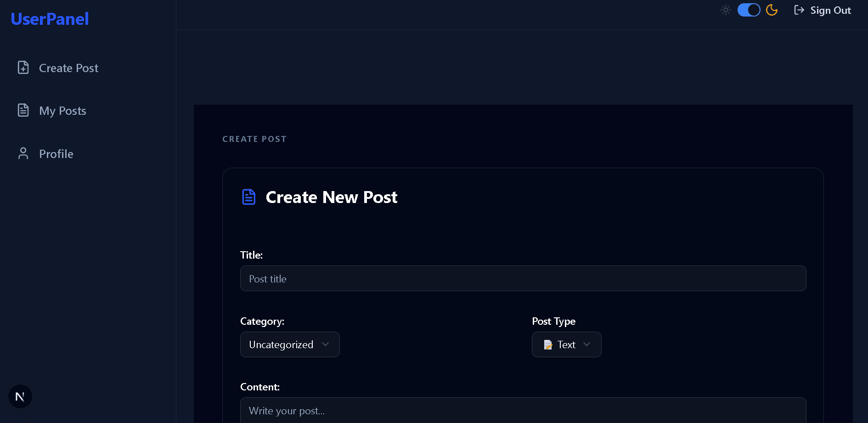Click the chevron on the Category selector

click(x=326, y=344)
